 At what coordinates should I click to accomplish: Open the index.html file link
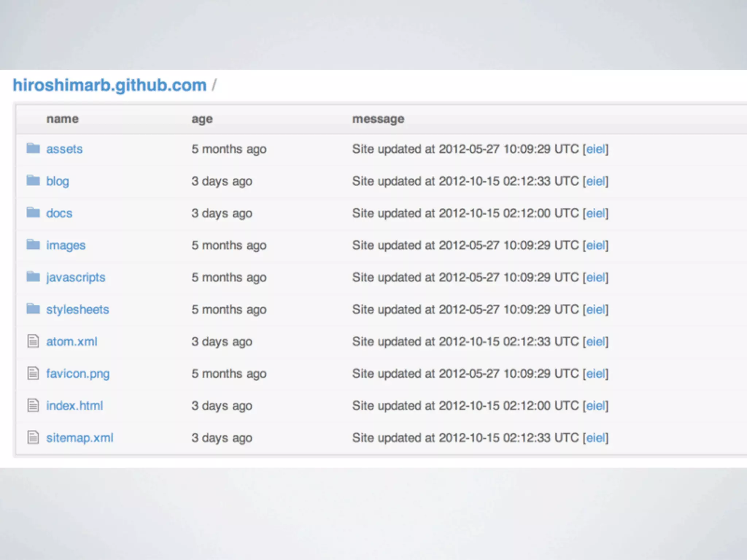click(x=74, y=406)
